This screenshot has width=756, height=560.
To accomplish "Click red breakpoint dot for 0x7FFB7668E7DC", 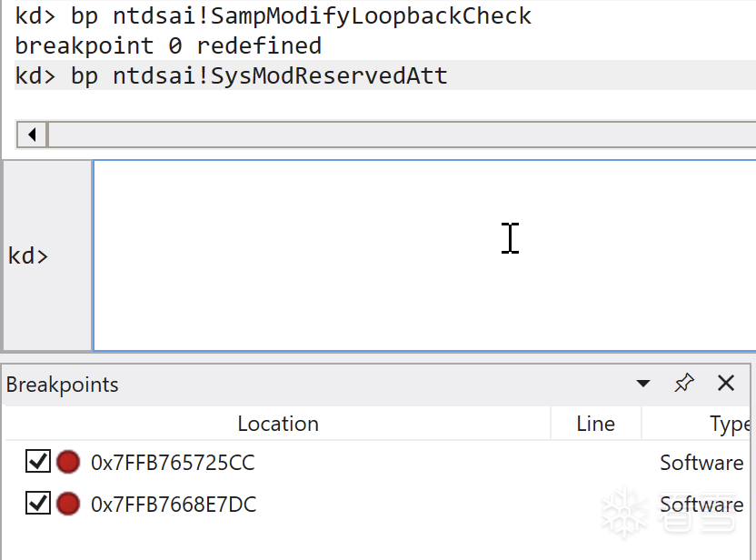I will click(68, 504).
